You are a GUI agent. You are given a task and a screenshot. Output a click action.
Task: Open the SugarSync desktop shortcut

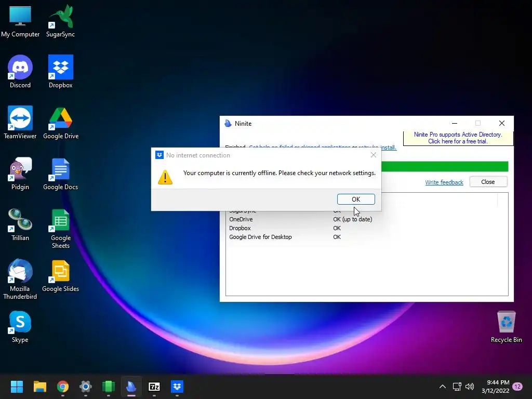(60, 21)
